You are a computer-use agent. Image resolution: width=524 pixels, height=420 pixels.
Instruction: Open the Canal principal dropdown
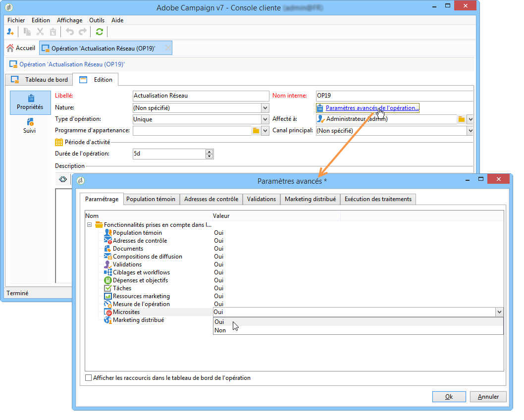point(470,131)
